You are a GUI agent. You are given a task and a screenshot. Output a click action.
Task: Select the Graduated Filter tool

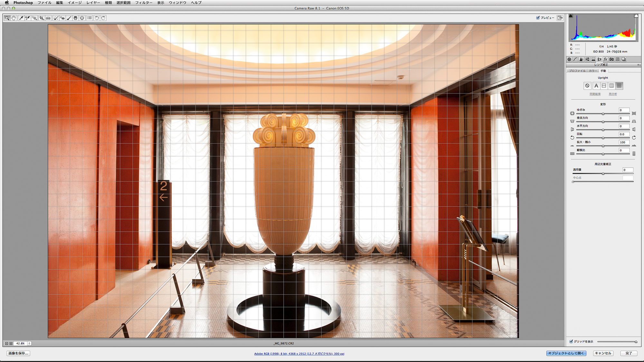(76, 18)
